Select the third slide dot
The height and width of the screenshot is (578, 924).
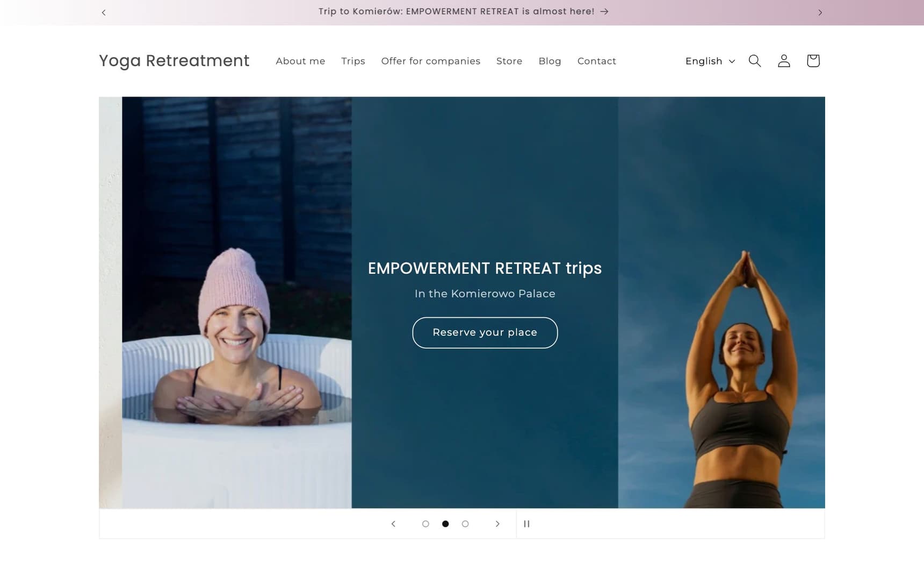[x=465, y=524]
